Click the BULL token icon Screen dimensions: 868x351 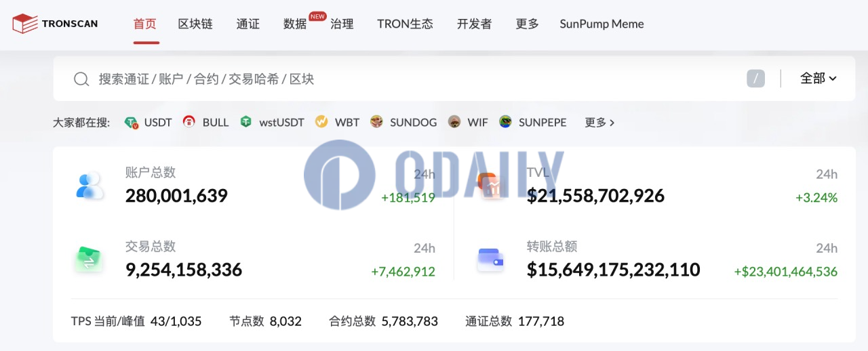pos(189,122)
